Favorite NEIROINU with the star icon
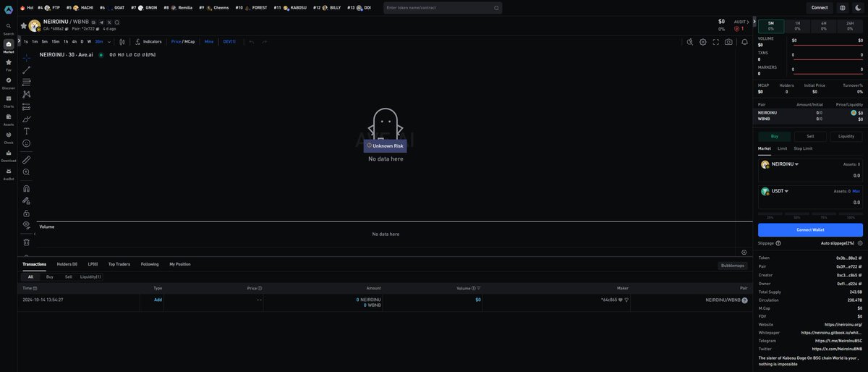This screenshot has width=868, height=372. [x=23, y=25]
